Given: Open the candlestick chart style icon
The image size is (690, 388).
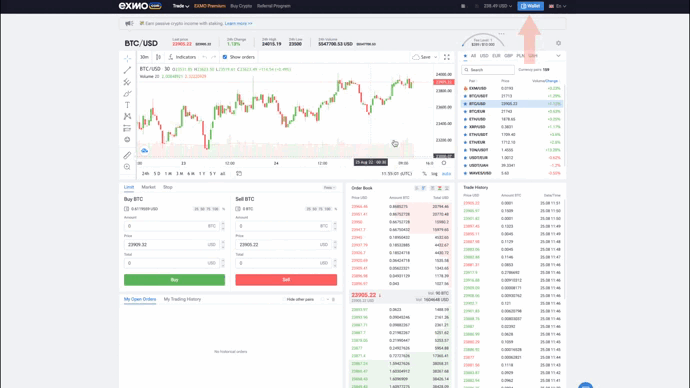Looking at the screenshot, I should pos(158,57).
